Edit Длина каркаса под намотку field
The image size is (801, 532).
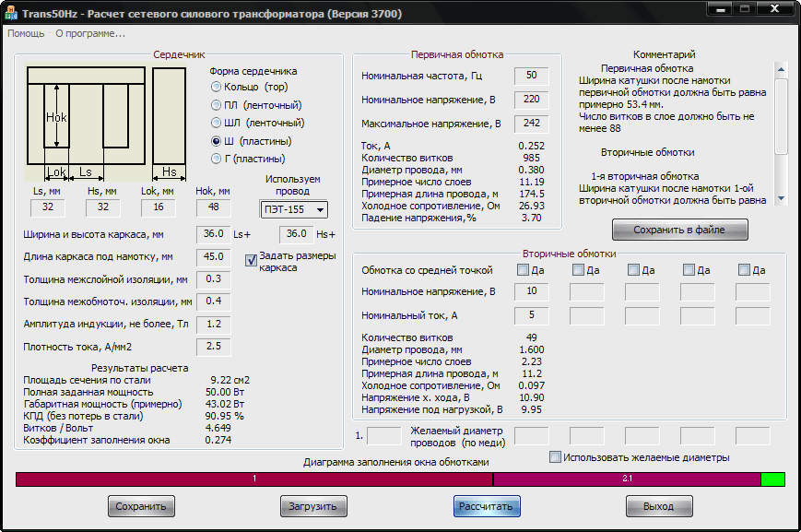[x=214, y=257]
